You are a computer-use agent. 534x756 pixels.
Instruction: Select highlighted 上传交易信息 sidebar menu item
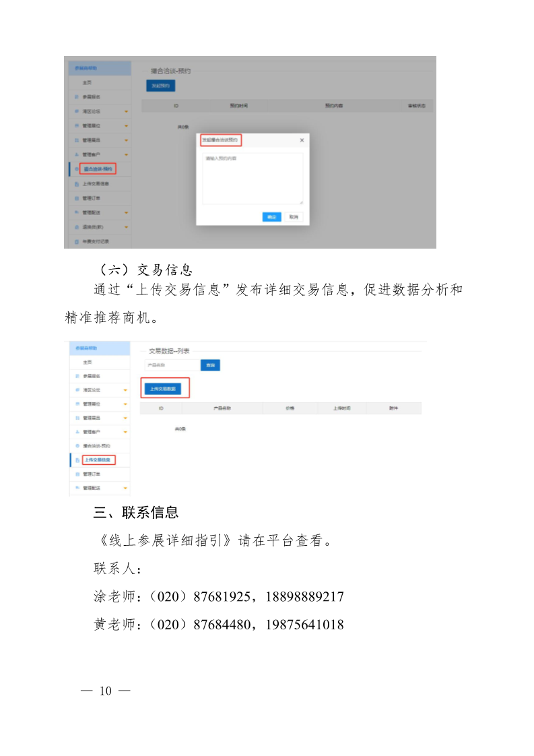click(98, 460)
